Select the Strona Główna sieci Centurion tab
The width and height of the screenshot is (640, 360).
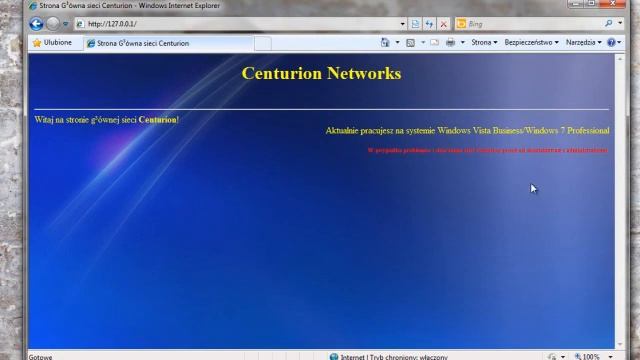pos(168,43)
